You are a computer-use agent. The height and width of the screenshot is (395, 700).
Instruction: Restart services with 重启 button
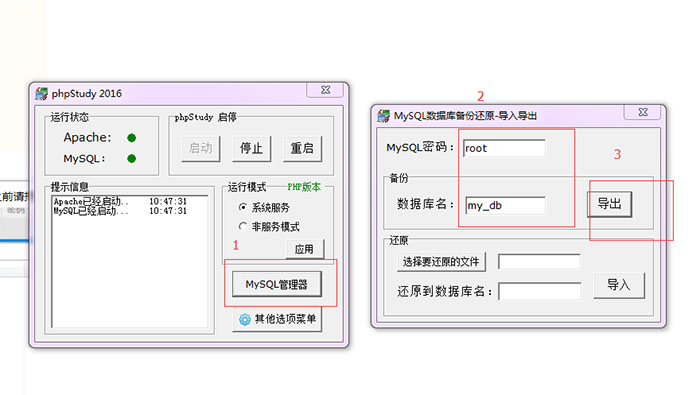pyautogui.click(x=302, y=148)
